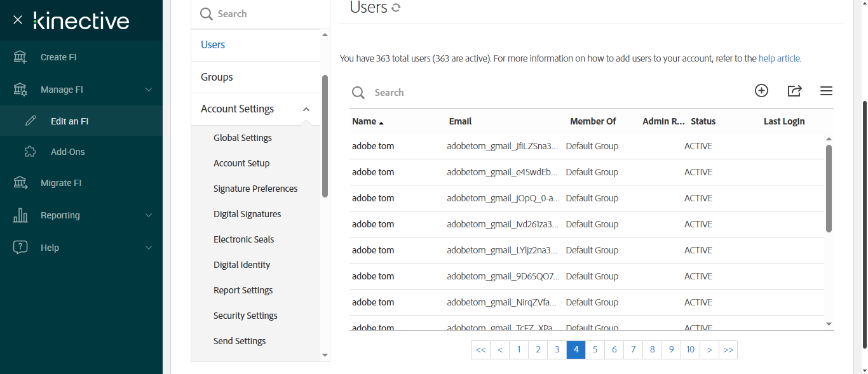Screen dimensions: 868x374
Task: Expand the Reporting menu chevron
Action: pyautogui.click(x=149, y=215)
